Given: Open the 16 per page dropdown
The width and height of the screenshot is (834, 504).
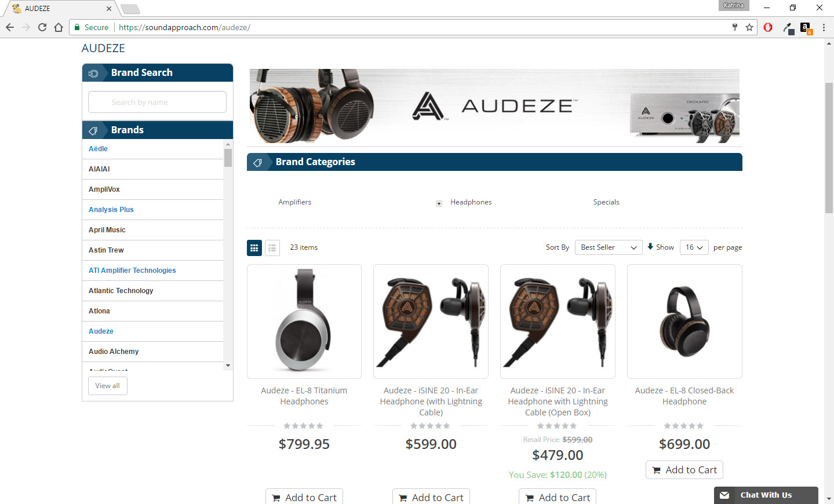Looking at the screenshot, I should tap(694, 247).
